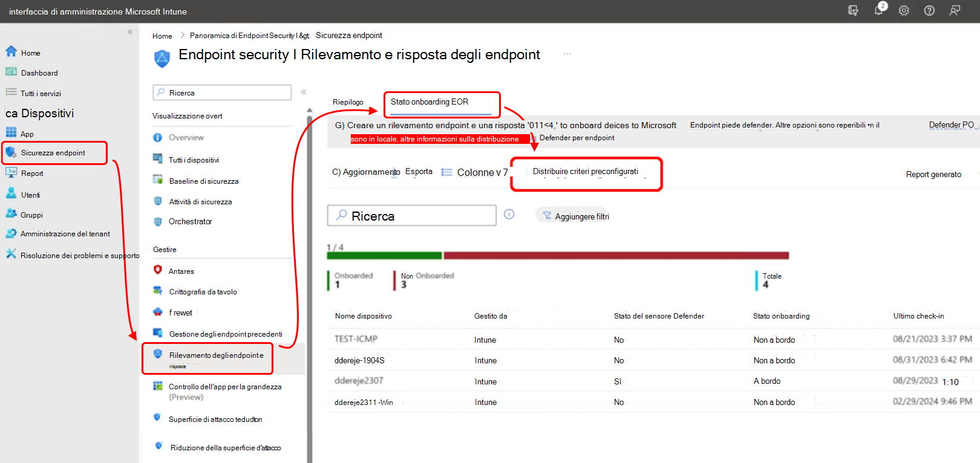Open Colonne column chooser

(475, 172)
